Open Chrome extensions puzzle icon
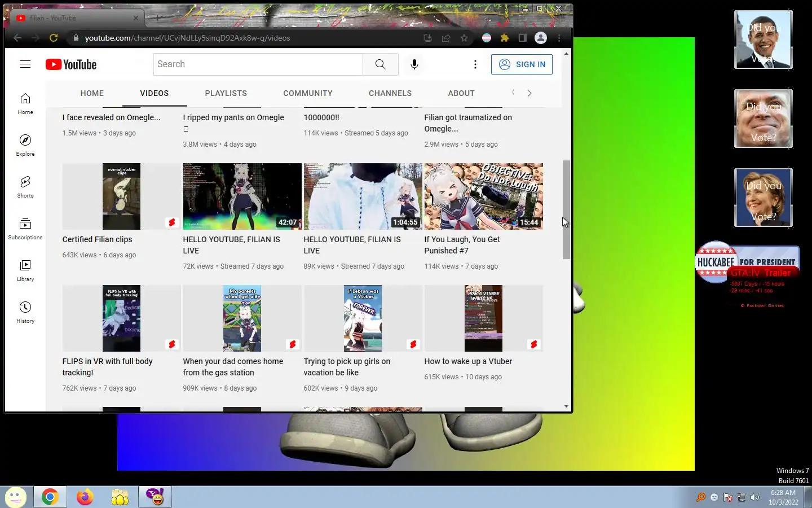Viewport: 812px width, 508px height. [505, 38]
